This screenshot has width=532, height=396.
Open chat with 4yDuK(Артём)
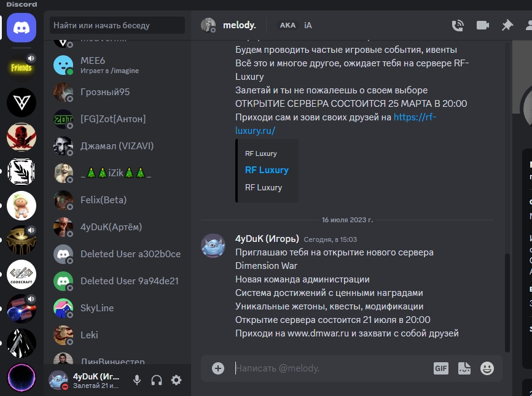click(117, 227)
